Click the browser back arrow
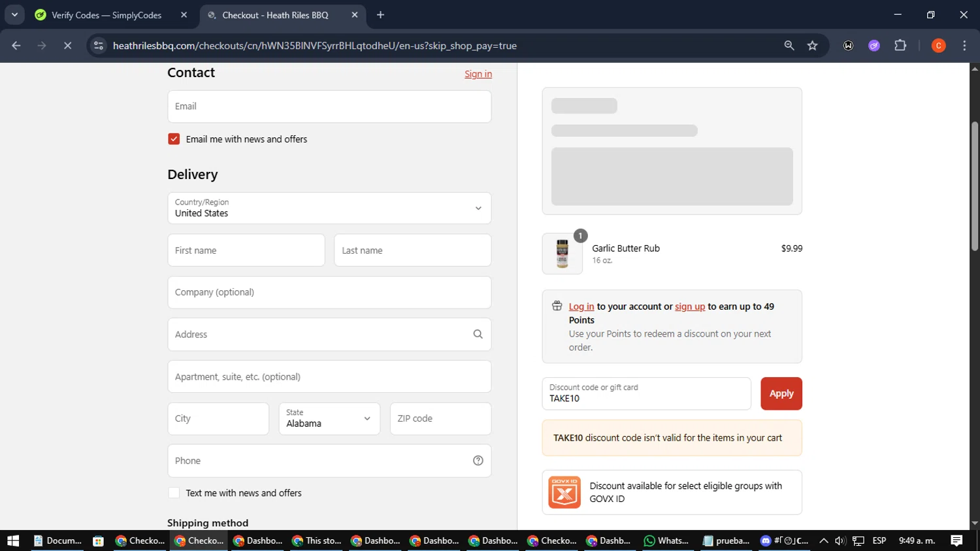980x551 pixels. point(16,46)
